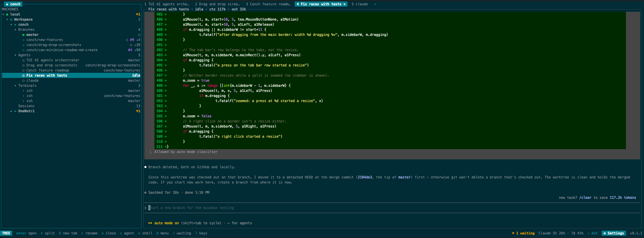Click the Ask link in status bar
This screenshot has width=644, height=238.
tap(592, 233)
